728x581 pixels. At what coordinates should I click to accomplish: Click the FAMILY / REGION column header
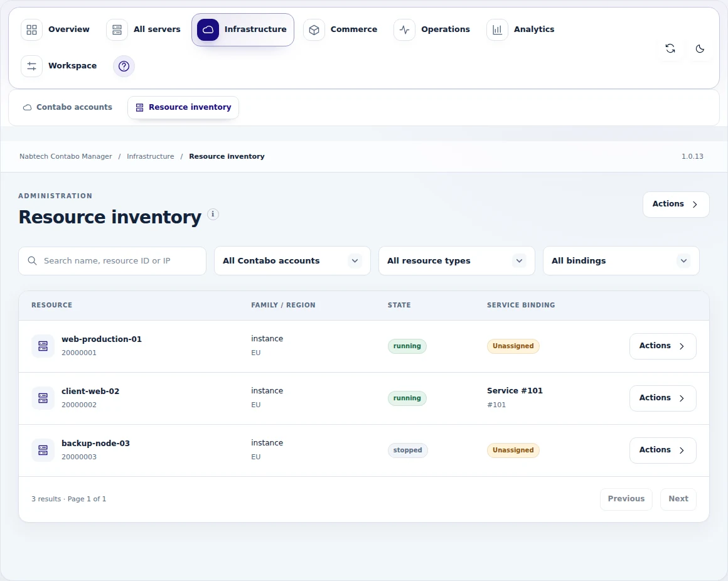283,306
